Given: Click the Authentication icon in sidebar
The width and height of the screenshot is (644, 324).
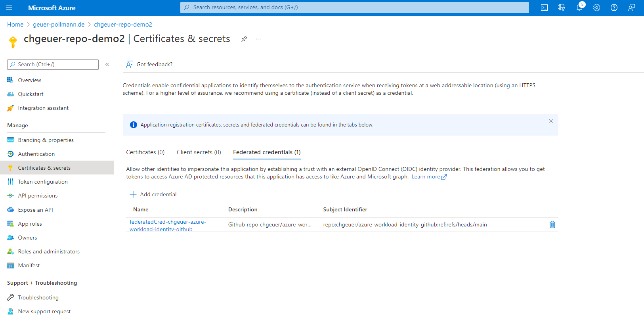Looking at the screenshot, I should tap(10, 154).
